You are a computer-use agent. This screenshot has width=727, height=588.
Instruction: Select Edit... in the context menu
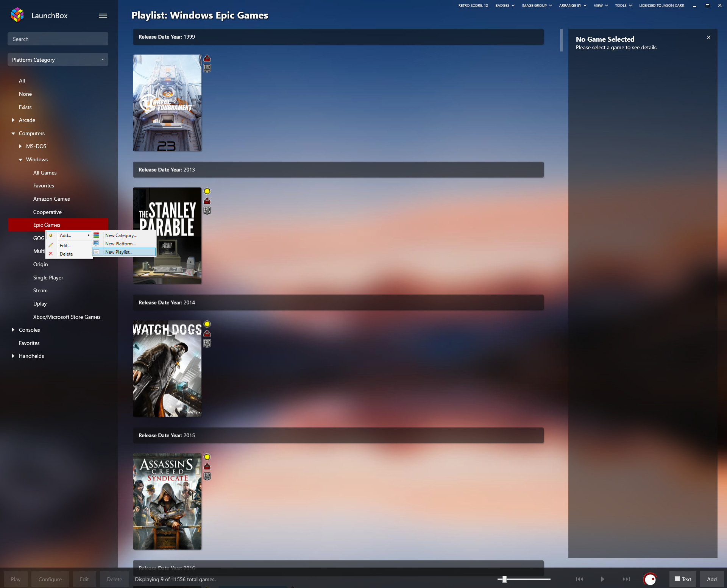click(69, 245)
